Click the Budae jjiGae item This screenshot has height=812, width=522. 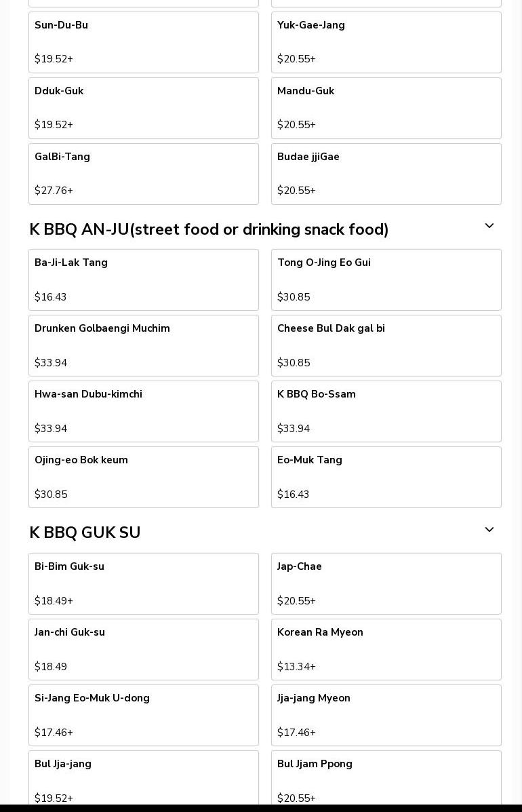click(386, 174)
